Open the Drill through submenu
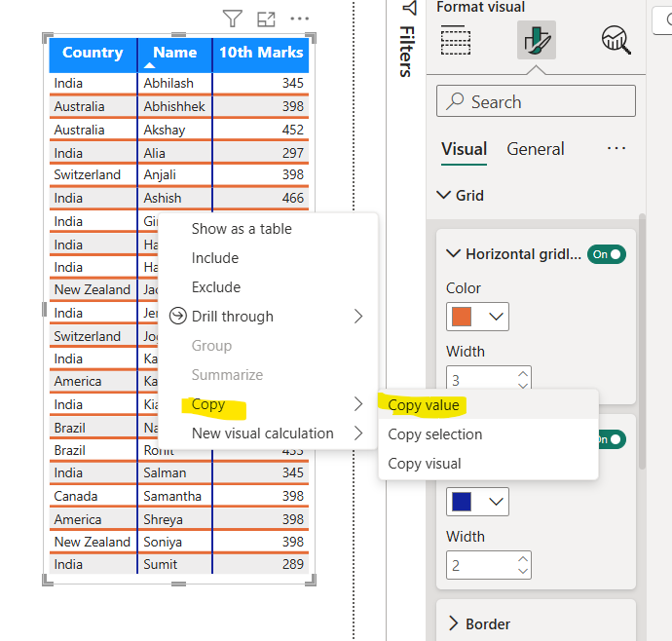The image size is (672, 641). (x=232, y=317)
